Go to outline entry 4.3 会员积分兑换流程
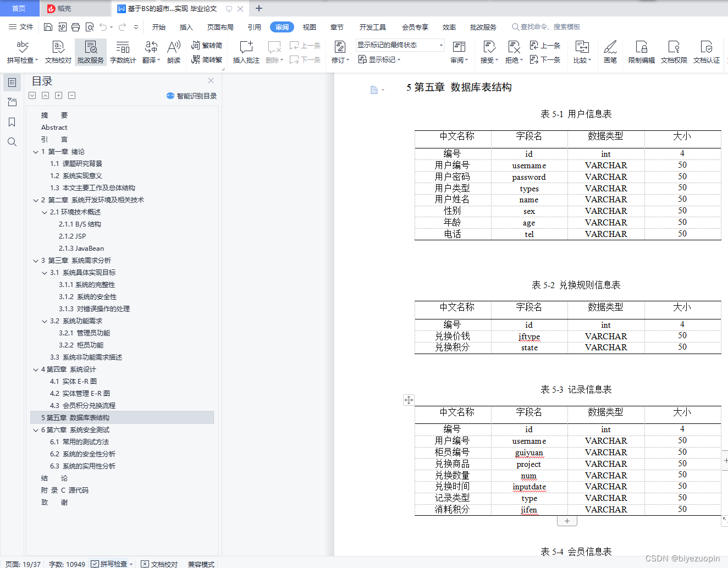Image resolution: width=728 pixels, height=568 pixels. click(x=82, y=406)
